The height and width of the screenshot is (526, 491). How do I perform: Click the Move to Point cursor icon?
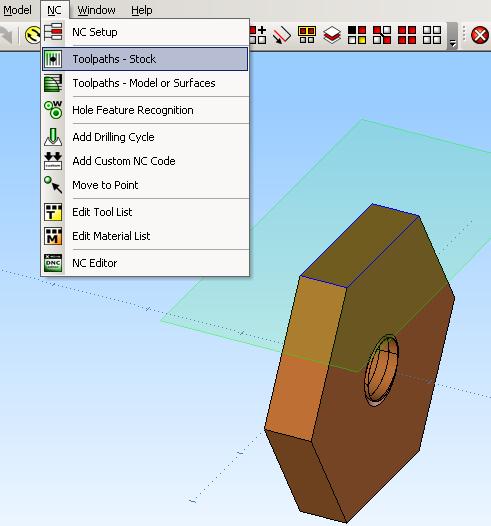53,185
